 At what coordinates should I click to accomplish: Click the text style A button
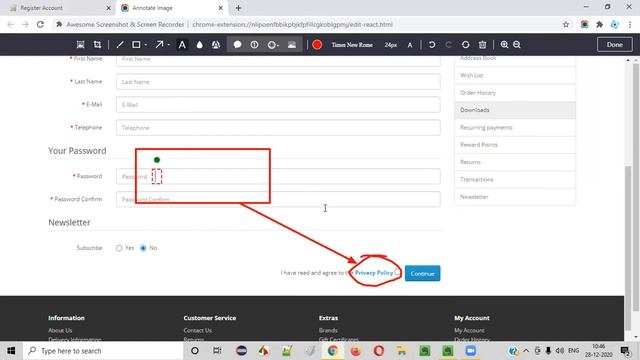click(x=410, y=45)
